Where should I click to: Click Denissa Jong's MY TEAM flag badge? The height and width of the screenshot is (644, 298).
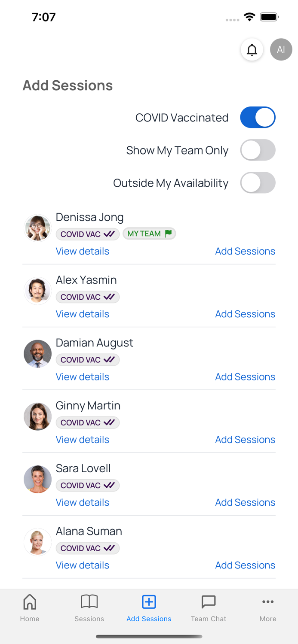[149, 234]
